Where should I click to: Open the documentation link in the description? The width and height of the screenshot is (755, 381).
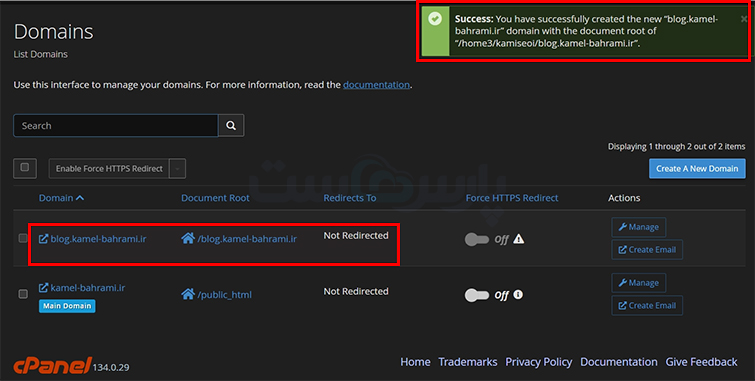(x=376, y=85)
